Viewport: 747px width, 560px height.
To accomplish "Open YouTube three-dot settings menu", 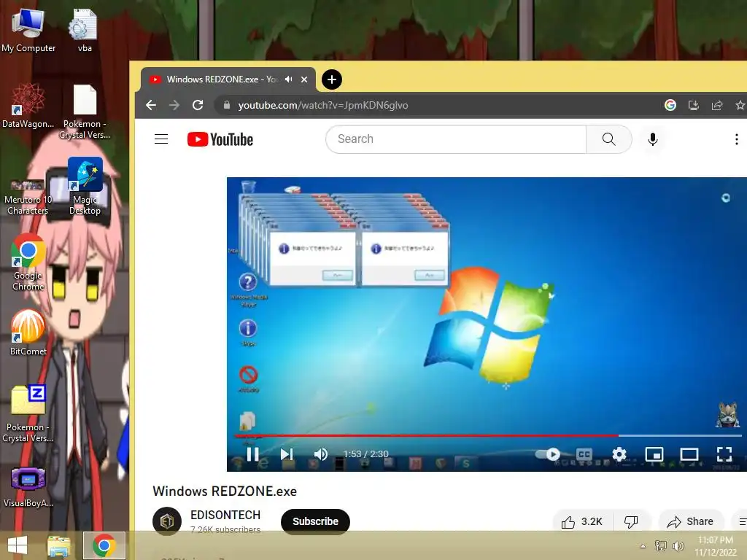I will click(x=737, y=139).
